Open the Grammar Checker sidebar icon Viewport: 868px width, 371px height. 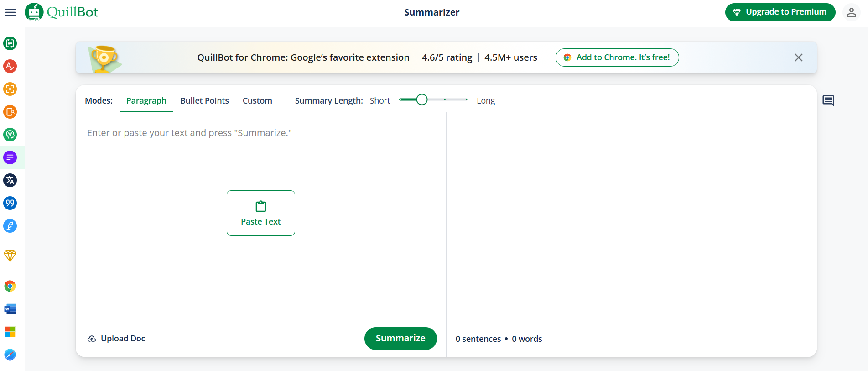10,66
